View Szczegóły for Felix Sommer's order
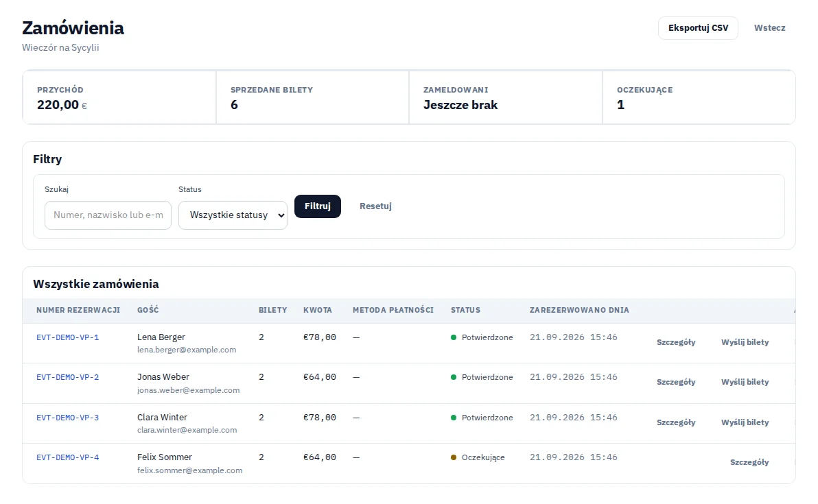The width and height of the screenshot is (818, 504). click(x=749, y=462)
